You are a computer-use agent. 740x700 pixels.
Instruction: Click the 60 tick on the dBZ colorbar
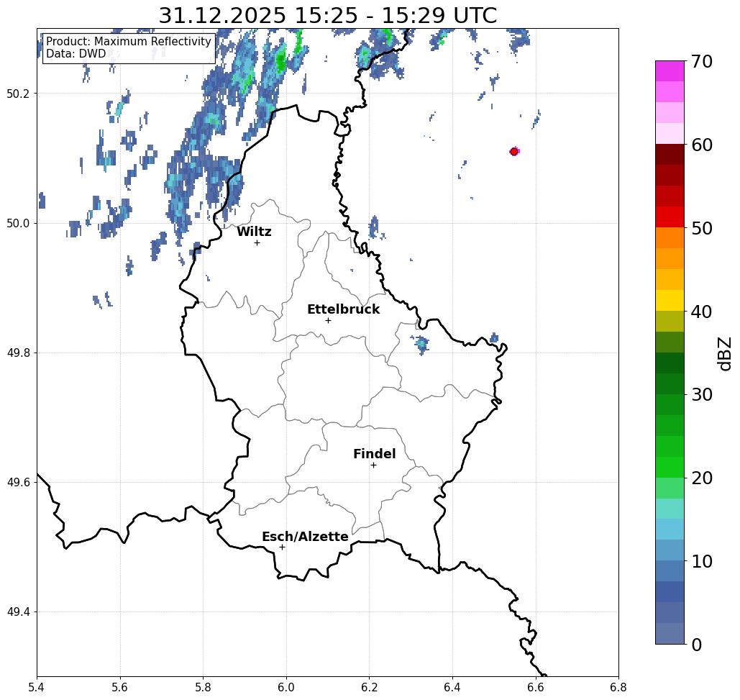coord(701,145)
